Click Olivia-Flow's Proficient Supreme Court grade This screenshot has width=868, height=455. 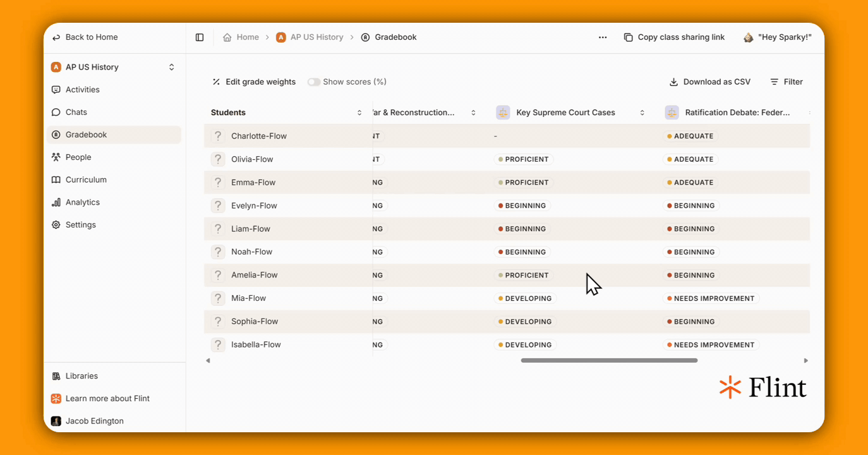tap(524, 159)
